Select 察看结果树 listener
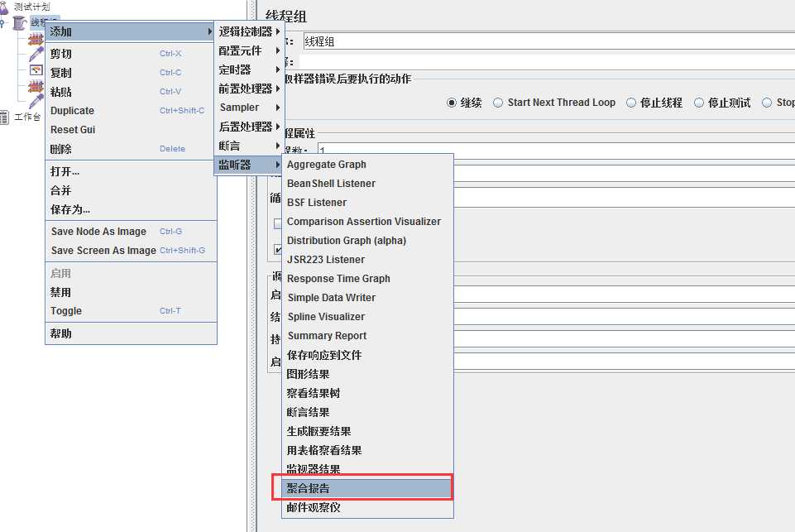 [367, 393]
